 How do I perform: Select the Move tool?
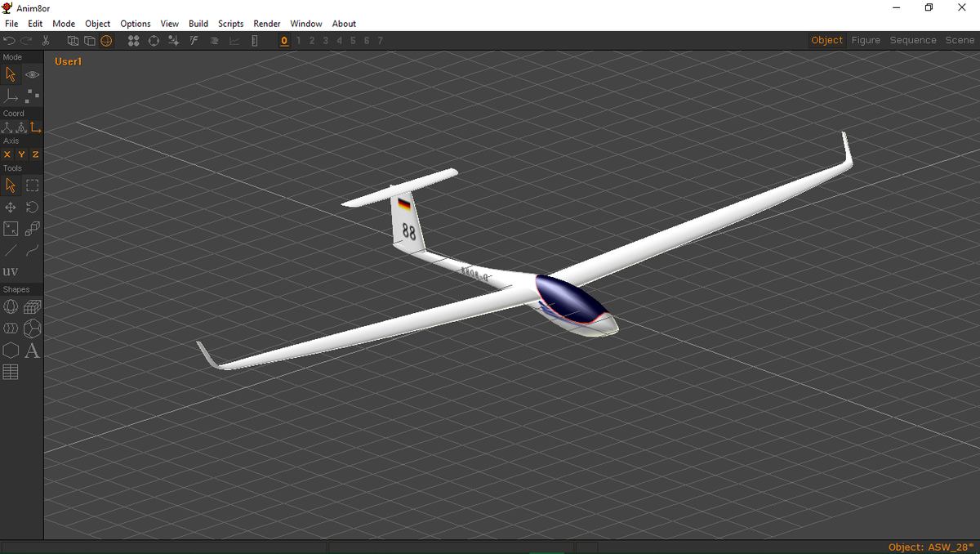(x=11, y=208)
